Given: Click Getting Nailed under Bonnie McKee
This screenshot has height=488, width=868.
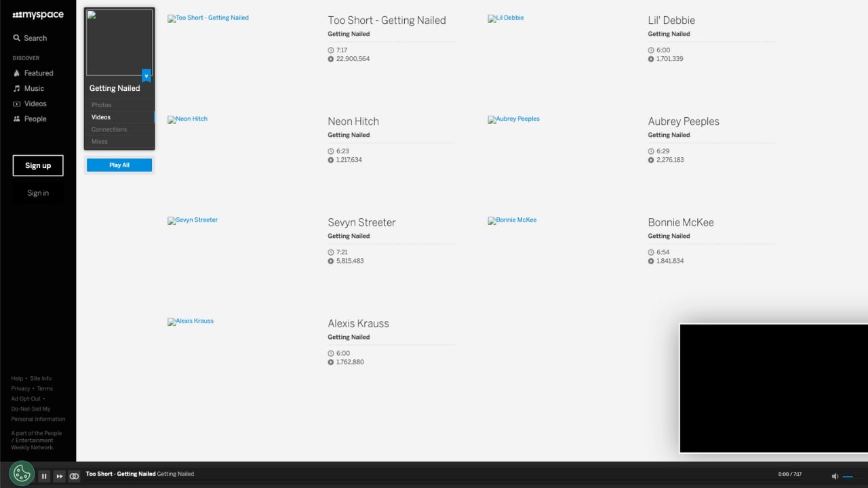Looking at the screenshot, I should [669, 236].
